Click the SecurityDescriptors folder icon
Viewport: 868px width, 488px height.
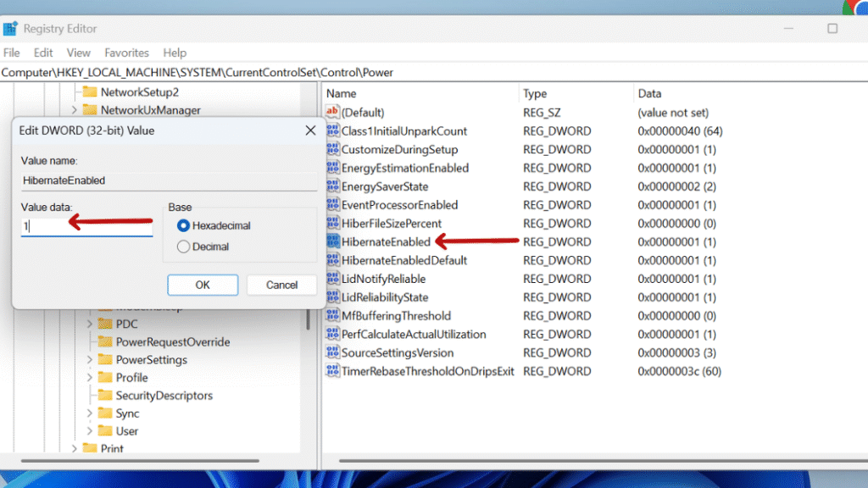(104, 395)
